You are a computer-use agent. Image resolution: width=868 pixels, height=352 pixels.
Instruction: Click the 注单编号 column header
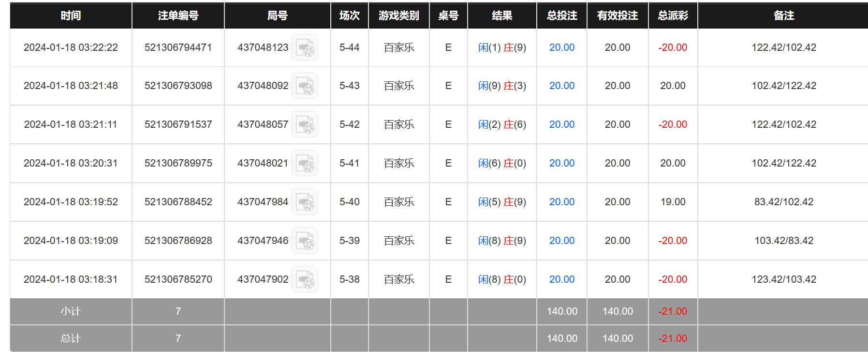(x=178, y=15)
